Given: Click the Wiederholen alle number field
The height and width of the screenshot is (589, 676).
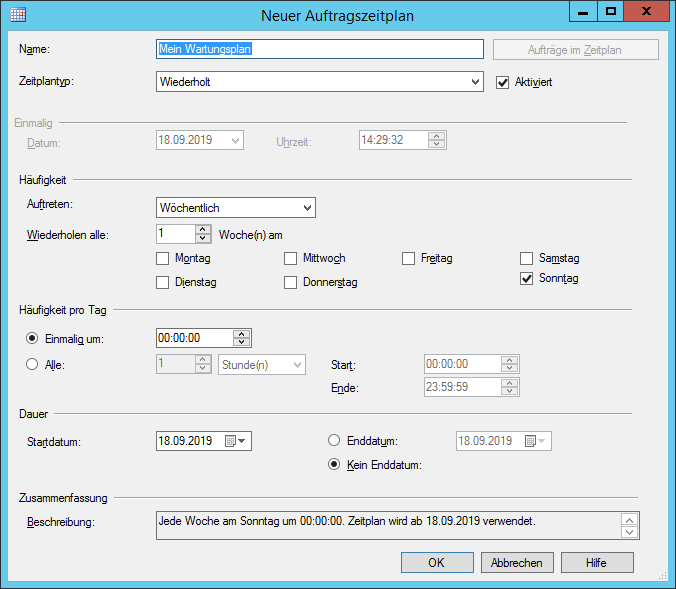Looking at the screenshot, I should (x=175, y=234).
